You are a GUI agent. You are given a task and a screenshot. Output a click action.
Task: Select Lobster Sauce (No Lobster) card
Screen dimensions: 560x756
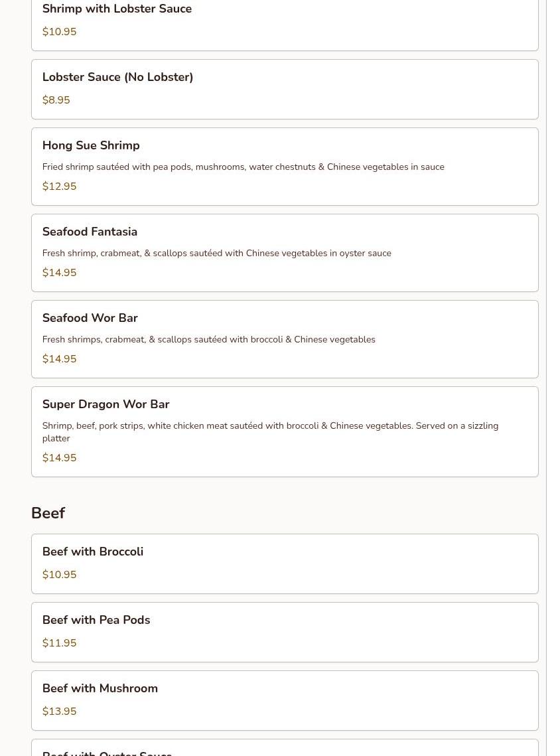[x=284, y=89]
